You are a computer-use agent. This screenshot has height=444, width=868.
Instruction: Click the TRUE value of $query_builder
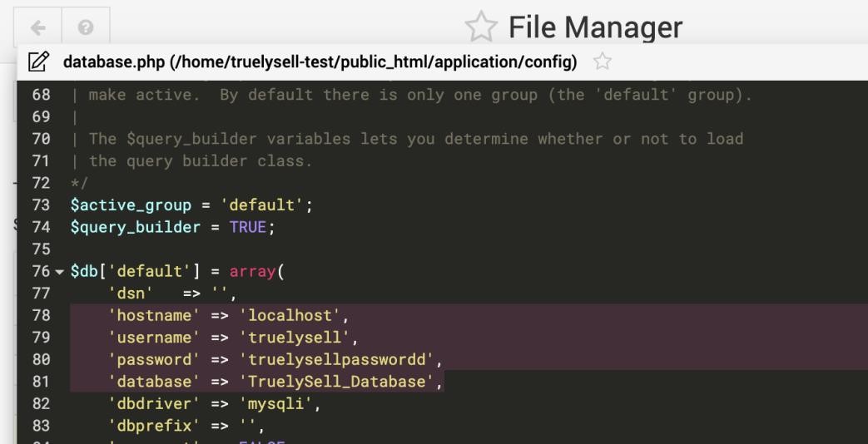(248, 226)
